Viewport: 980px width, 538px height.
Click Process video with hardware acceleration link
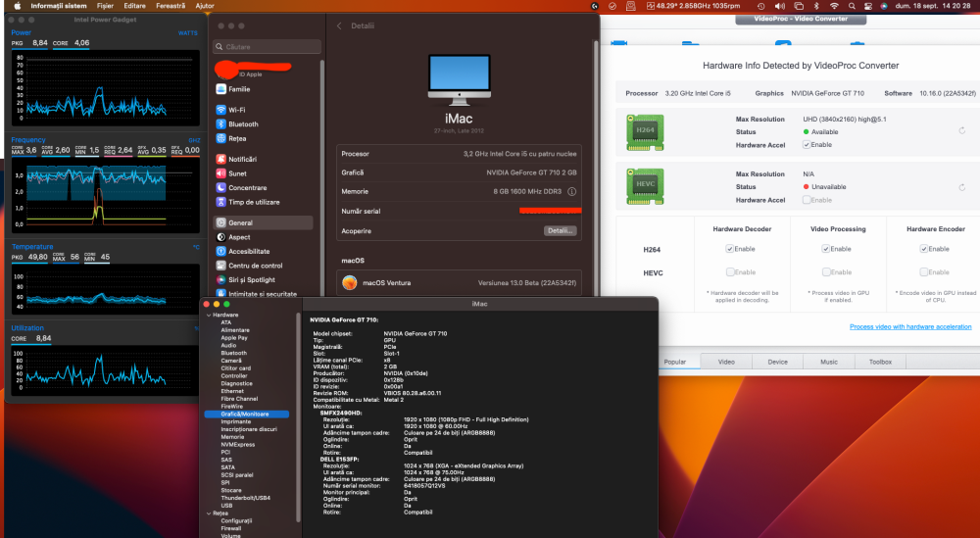910,326
